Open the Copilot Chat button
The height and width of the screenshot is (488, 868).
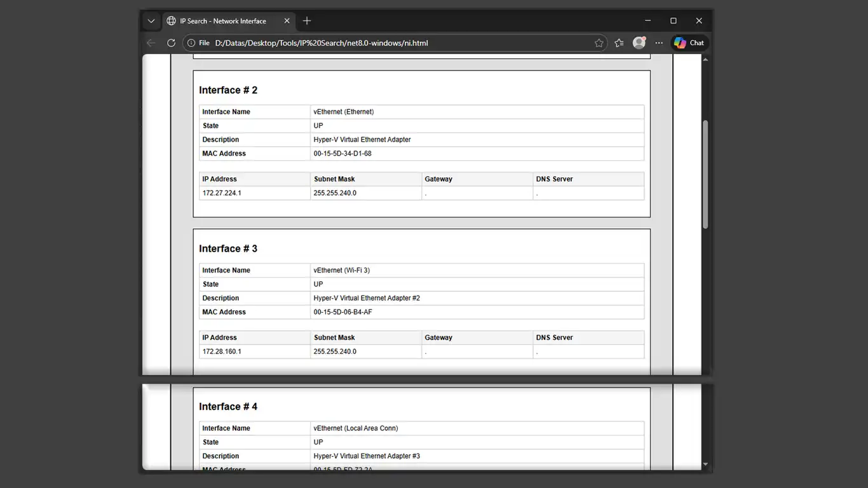coord(689,43)
